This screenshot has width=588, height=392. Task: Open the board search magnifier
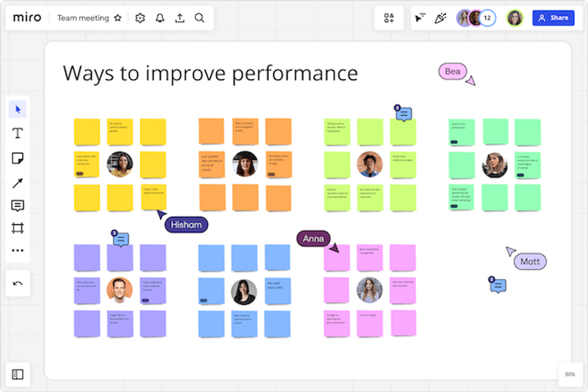point(199,18)
